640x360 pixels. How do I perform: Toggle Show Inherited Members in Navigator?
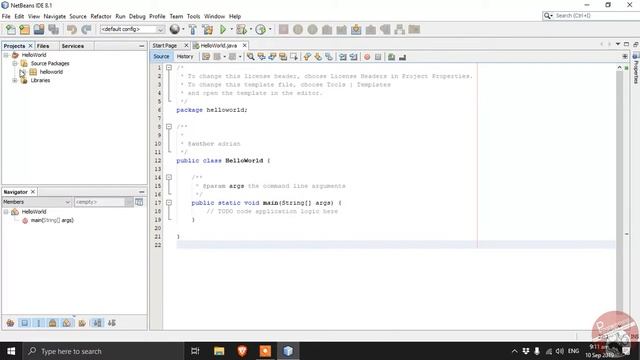[x=11, y=323]
